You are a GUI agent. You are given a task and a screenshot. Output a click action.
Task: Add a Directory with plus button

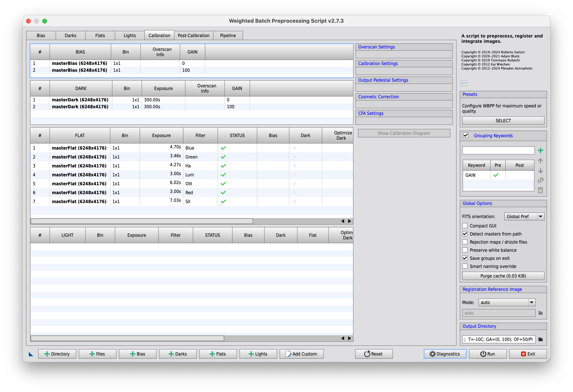click(x=57, y=354)
